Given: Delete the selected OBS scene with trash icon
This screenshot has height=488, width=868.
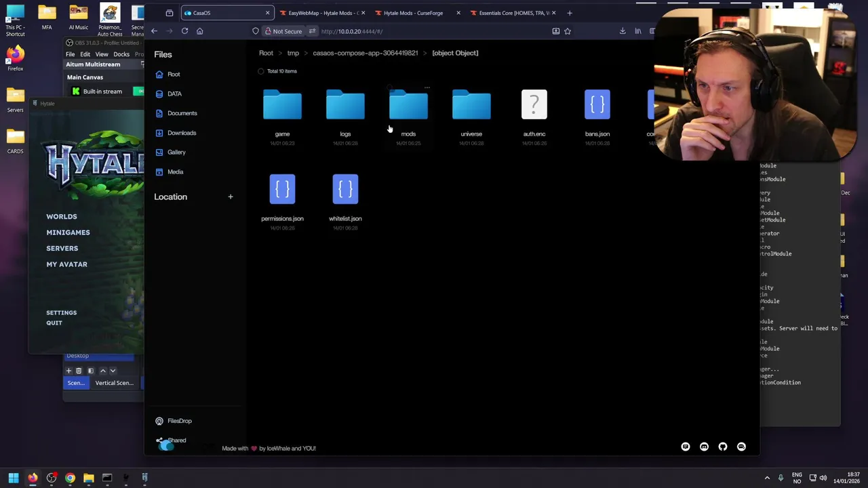Looking at the screenshot, I should coord(79,371).
